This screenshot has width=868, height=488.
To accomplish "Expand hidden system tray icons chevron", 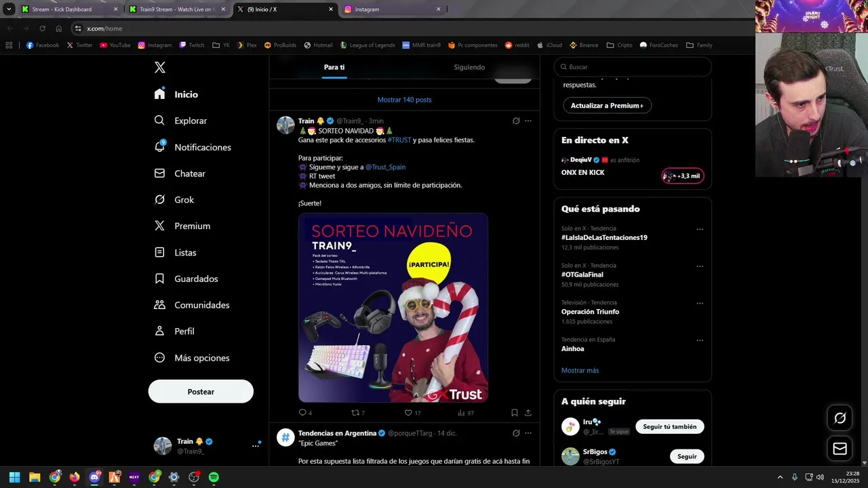I will pos(780,477).
